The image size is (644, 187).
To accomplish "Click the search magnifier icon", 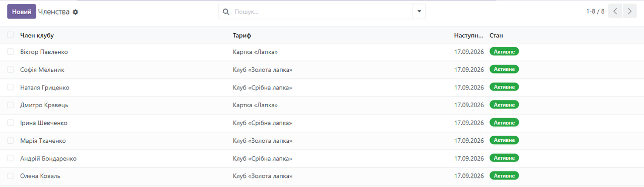I will click(225, 12).
